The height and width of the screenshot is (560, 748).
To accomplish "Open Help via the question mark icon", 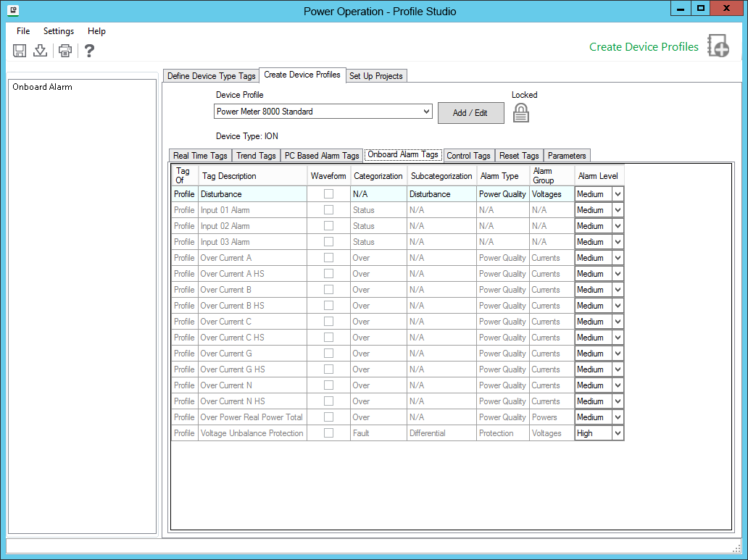I will point(89,51).
